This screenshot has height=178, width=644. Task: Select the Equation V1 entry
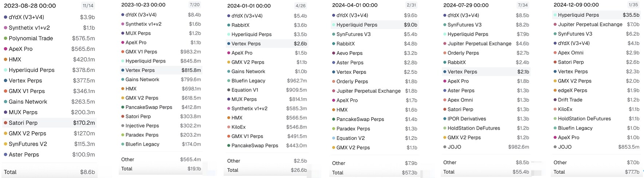(x=245, y=90)
